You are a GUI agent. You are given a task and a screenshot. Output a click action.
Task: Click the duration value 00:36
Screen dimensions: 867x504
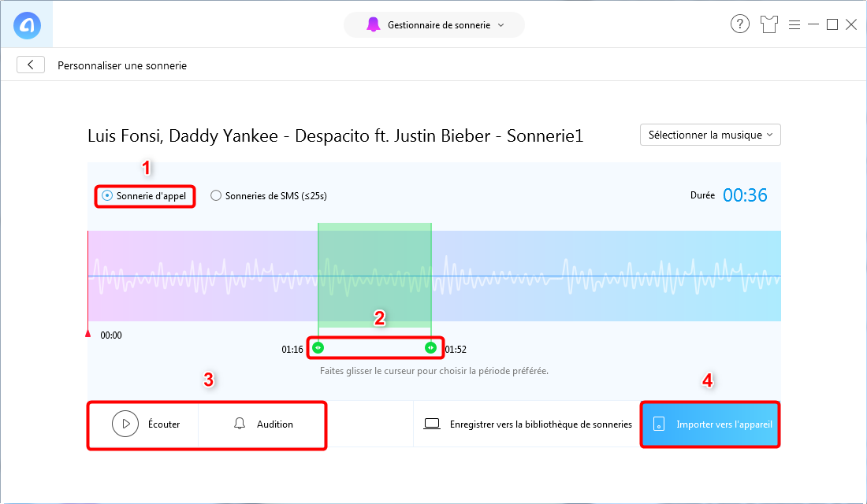click(745, 195)
